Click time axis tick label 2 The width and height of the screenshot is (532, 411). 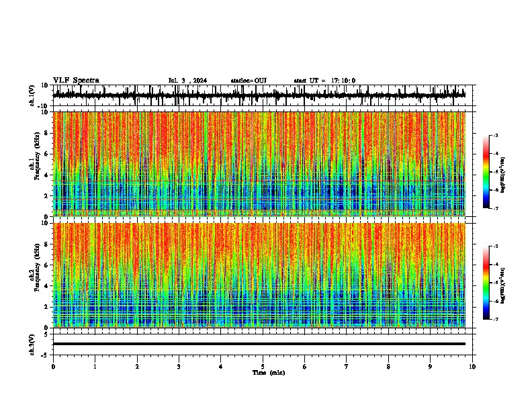pos(137,367)
